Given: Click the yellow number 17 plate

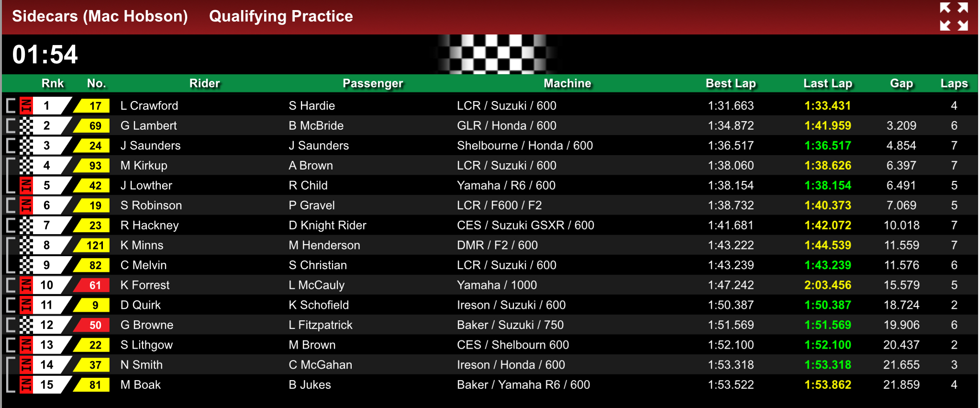Looking at the screenshot, I should point(91,106).
